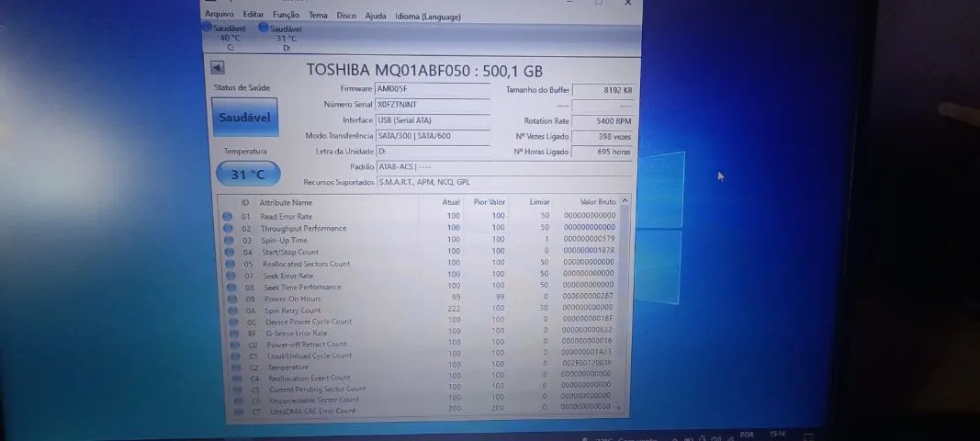
Task: Close the CrystalDiskInfo window
Action: tap(628, 3)
